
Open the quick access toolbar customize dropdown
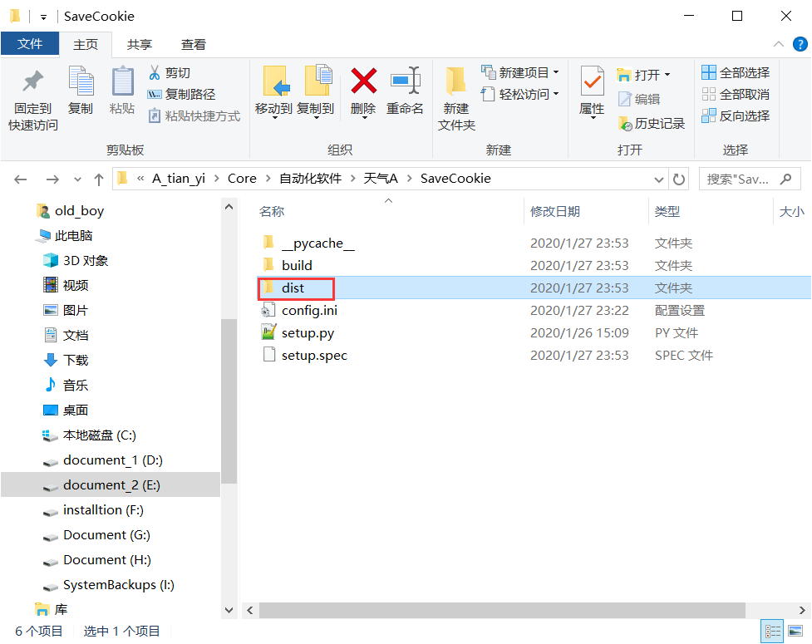point(43,17)
